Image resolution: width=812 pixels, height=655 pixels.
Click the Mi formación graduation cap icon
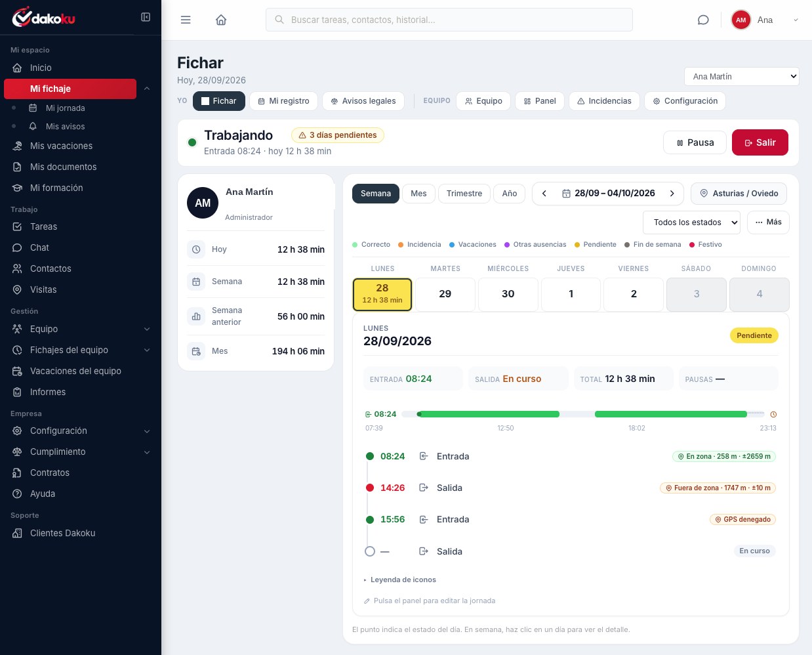coord(18,188)
